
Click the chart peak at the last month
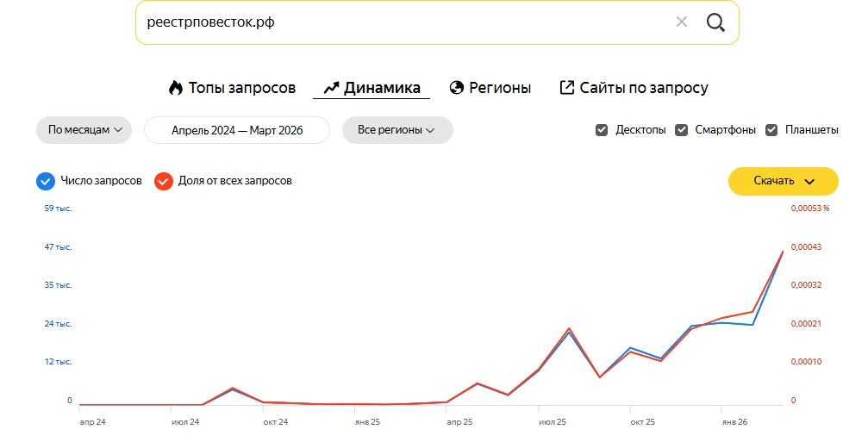point(783,251)
